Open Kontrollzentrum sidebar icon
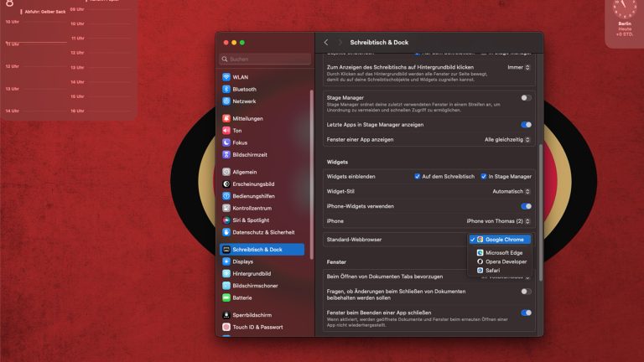This screenshot has height=362, width=644. [226, 208]
